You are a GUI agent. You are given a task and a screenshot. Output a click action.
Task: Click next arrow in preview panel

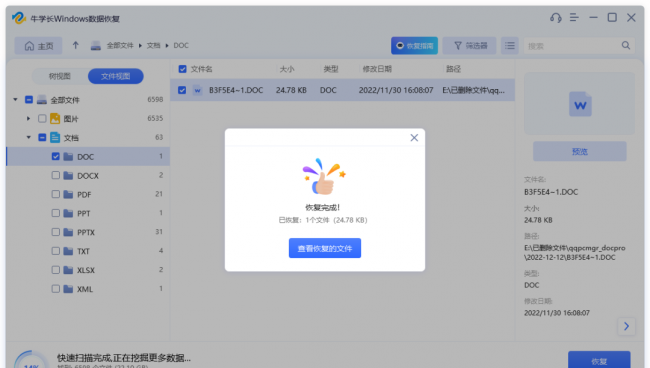(x=626, y=326)
